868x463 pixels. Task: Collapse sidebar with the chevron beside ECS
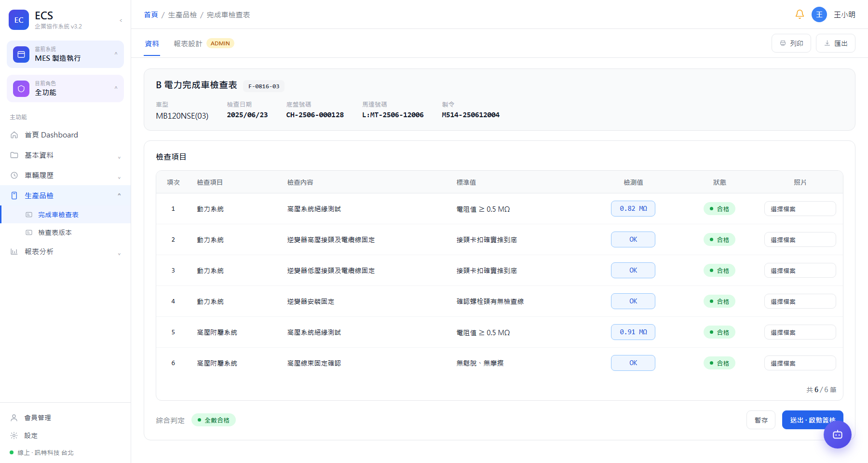(x=121, y=20)
